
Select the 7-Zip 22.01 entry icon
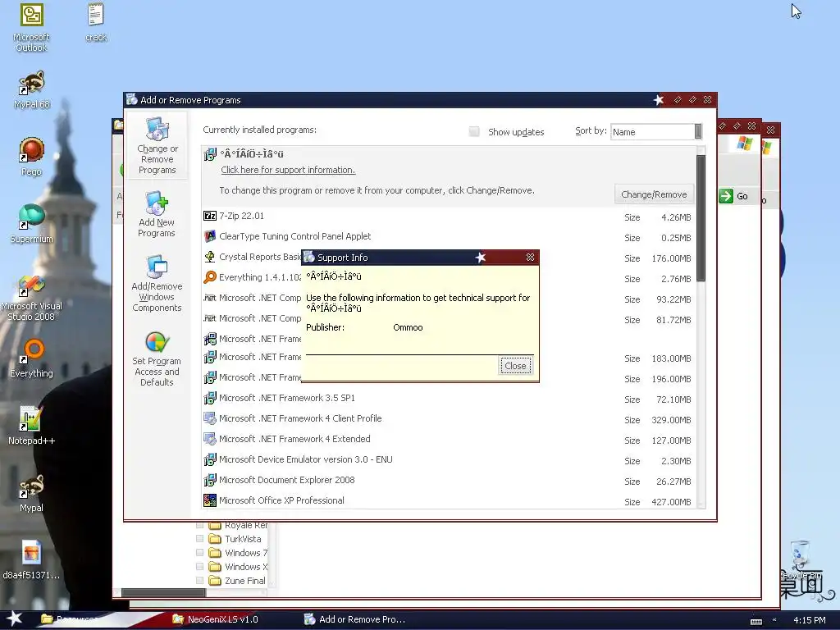210,216
